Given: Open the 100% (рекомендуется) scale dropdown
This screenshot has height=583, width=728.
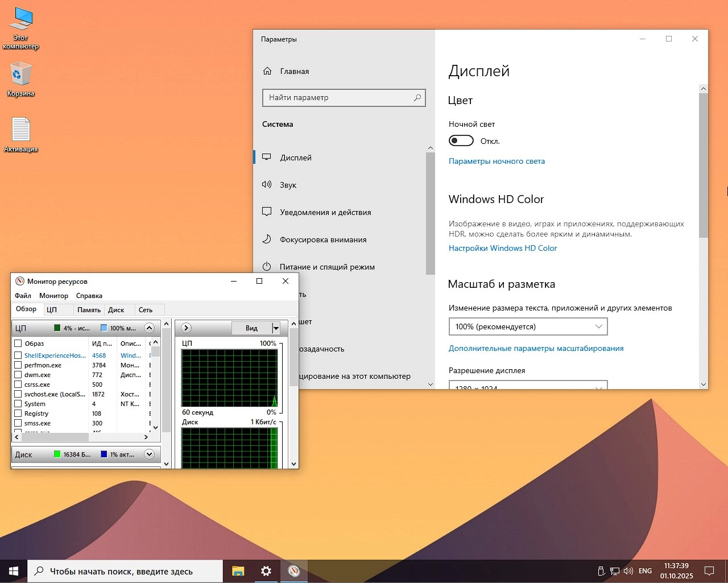Looking at the screenshot, I should click(x=528, y=326).
